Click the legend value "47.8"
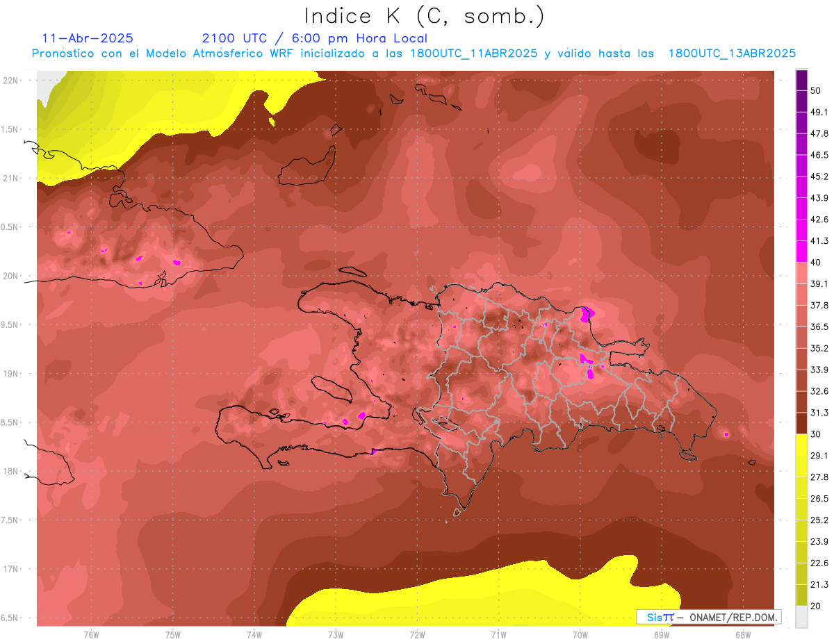This screenshot has width=834, height=644. pos(819,133)
